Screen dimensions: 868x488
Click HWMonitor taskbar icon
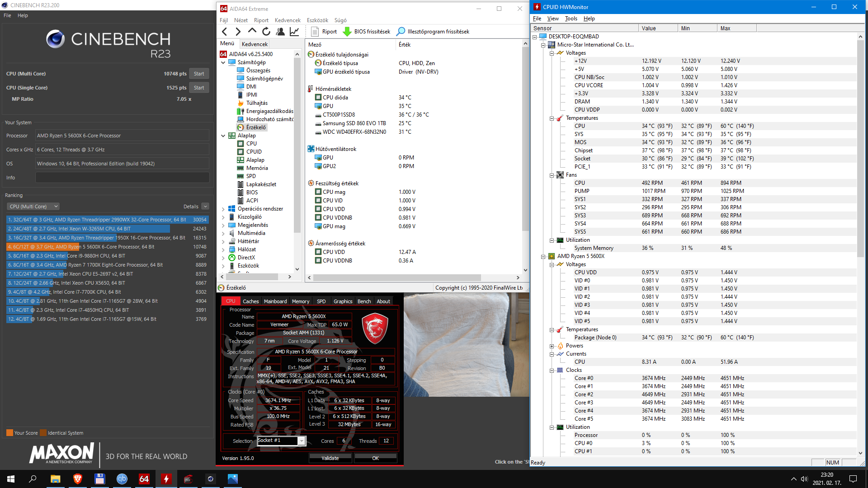coord(166,479)
